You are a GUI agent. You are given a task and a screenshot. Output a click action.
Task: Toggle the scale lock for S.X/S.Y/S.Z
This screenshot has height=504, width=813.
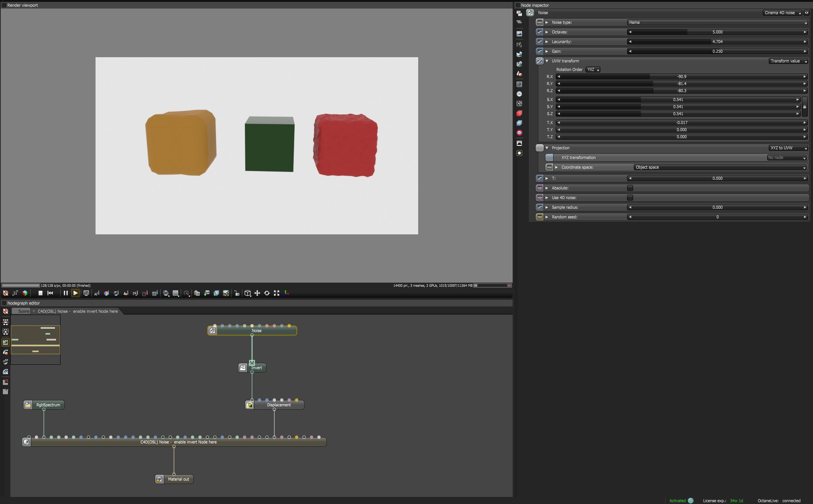pos(805,107)
